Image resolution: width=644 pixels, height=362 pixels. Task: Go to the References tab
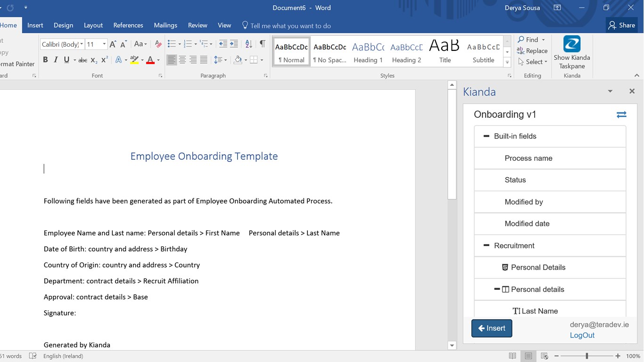point(128,25)
